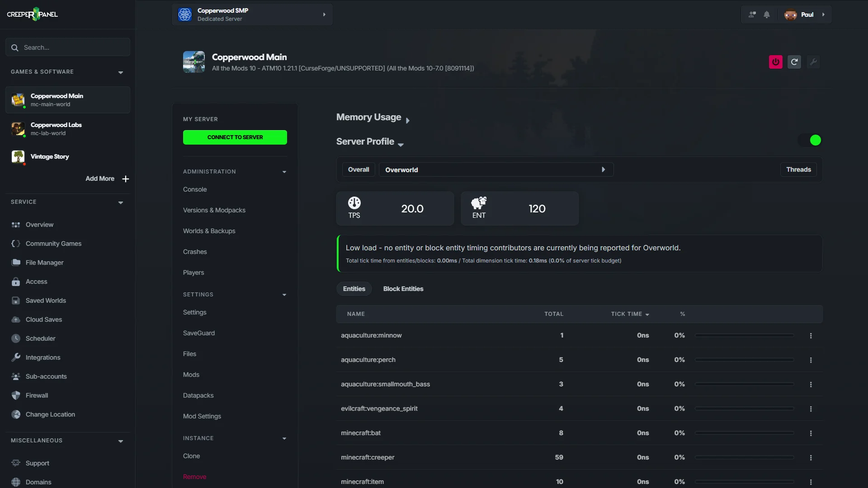Open the Players page
The image size is (868, 488).
point(193,272)
